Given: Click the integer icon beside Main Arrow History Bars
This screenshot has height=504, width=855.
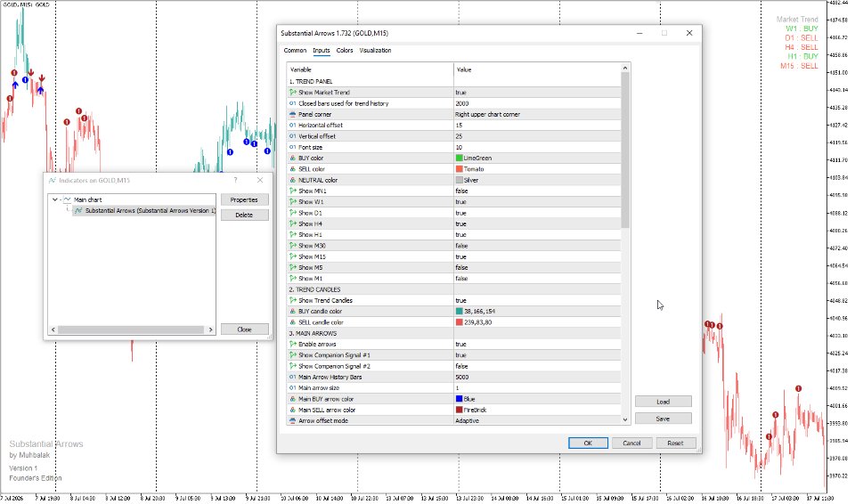Looking at the screenshot, I should (293, 377).
